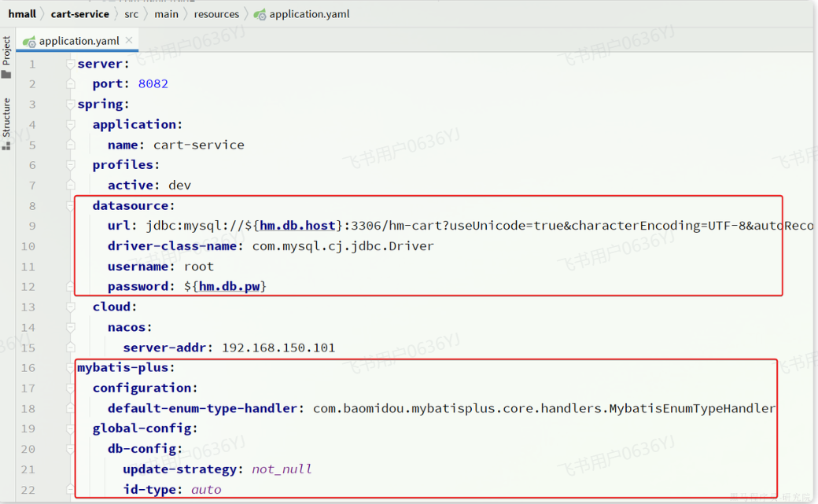Collapse the db-config block fold marker
The height and width of the screenshot is (504, 818).
pos(71,449)
